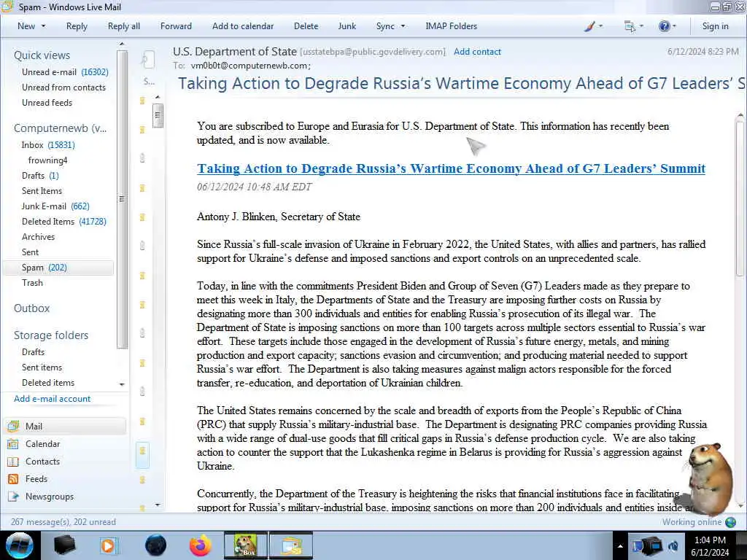
Task: Open the Help dropdown arrow
Action: coord(674,26)
